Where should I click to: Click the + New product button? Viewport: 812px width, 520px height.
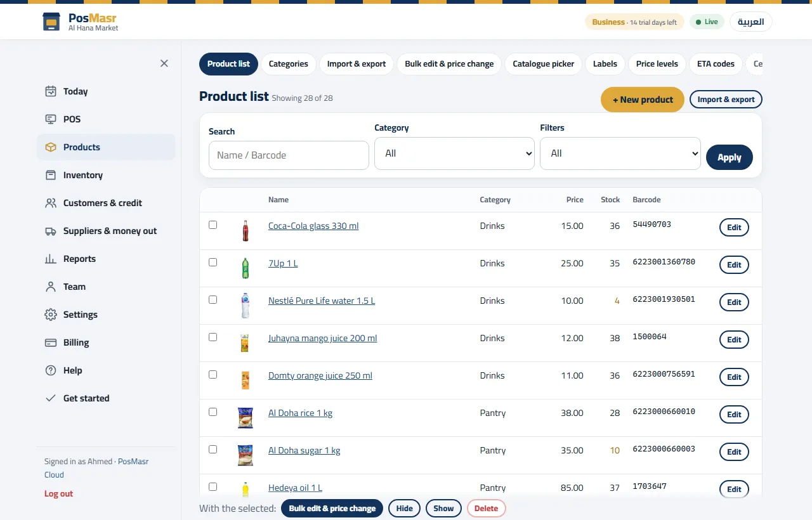(x=643, y=100)
